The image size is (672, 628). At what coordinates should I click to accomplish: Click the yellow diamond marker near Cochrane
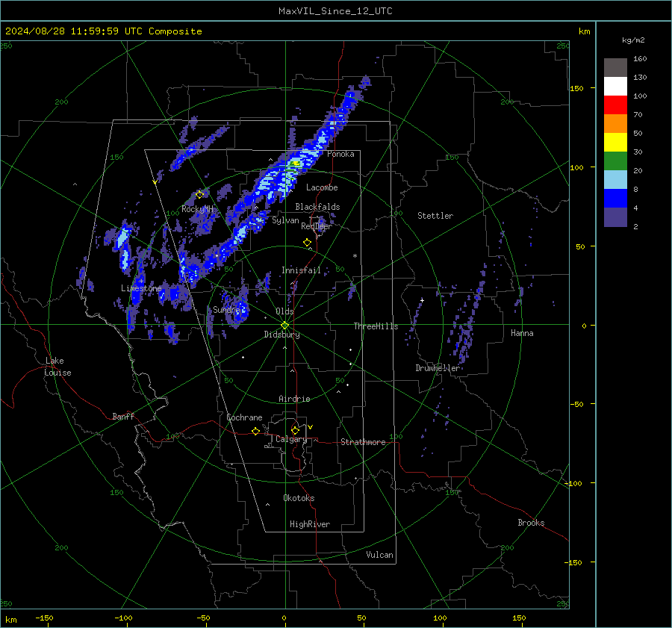(x=256, y=431)
